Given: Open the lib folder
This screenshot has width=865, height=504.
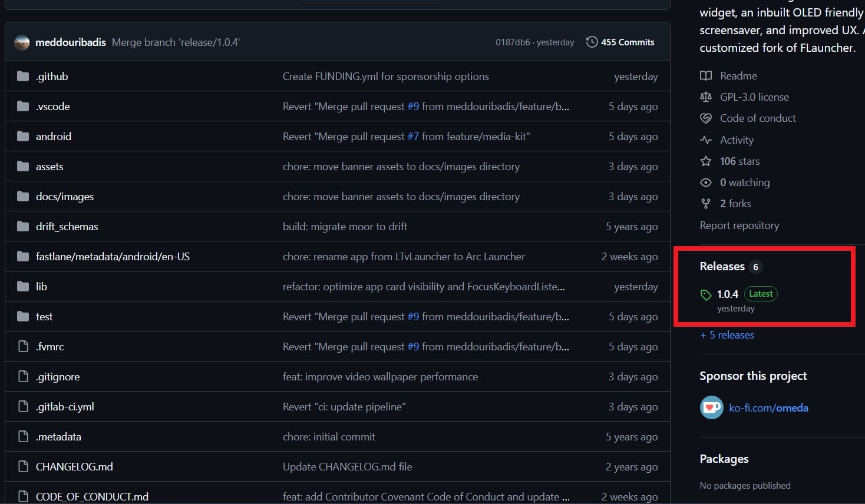Looking at the screenshot, I should 41,287.
